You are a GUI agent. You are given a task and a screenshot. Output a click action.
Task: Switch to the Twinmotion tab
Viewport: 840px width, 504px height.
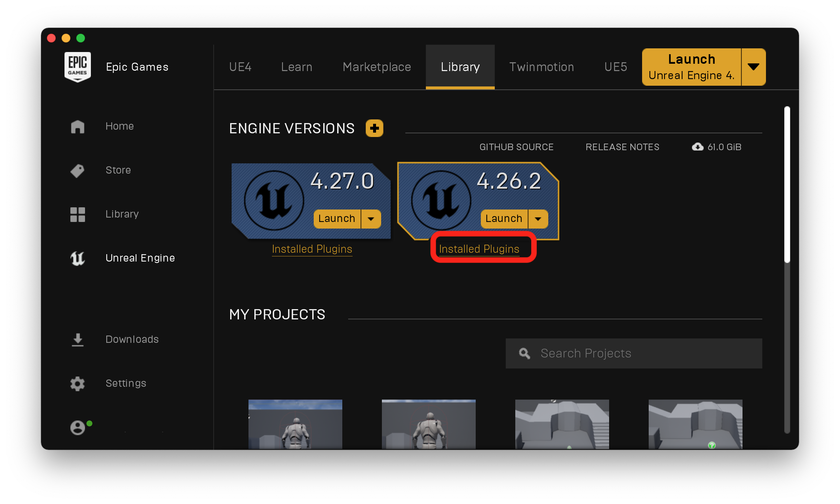pyautogui.click(x=541, y=67)
